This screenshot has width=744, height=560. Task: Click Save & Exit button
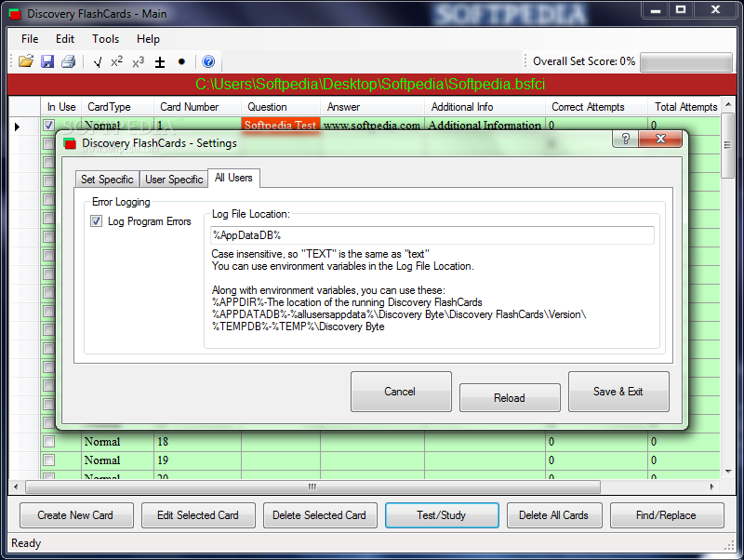(618, 392)
